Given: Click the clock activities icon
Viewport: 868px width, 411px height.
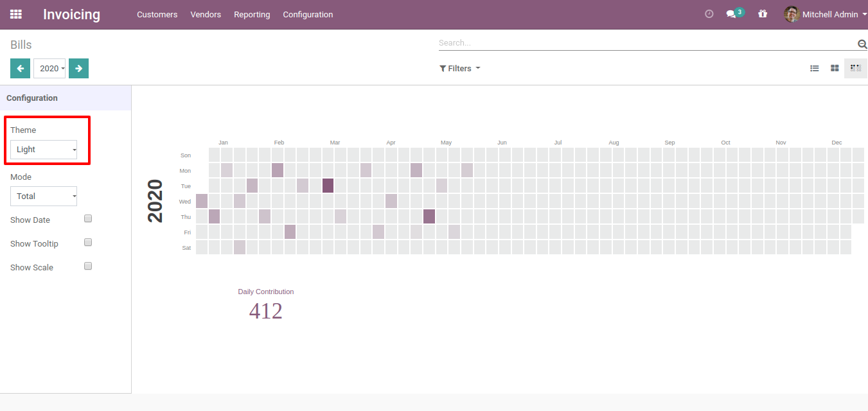Looking at the screenshot, I should tap(709, 14).
